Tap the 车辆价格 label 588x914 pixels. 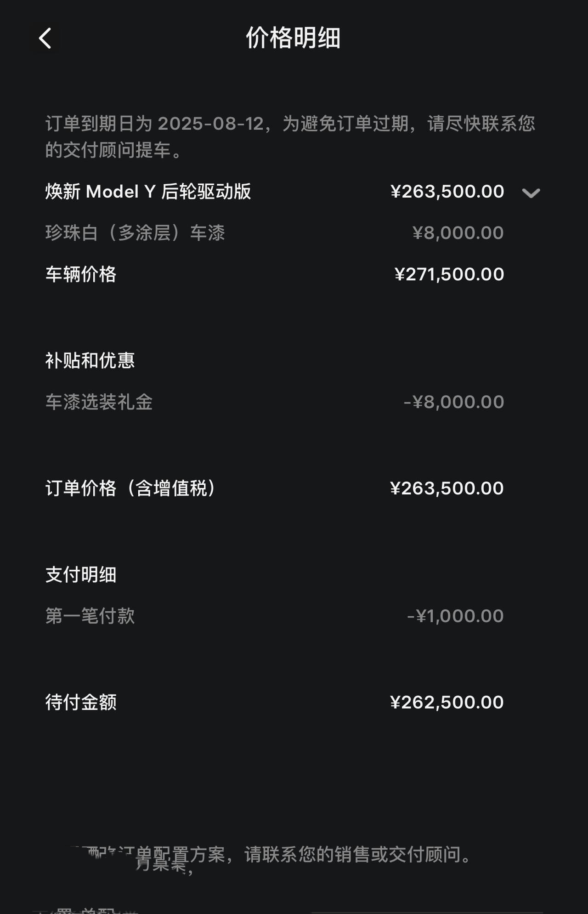pyautogui.click(x=81, y=274)
